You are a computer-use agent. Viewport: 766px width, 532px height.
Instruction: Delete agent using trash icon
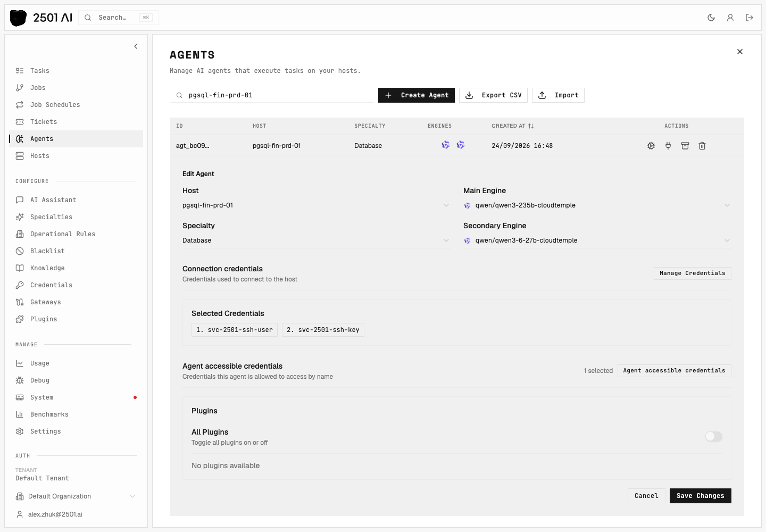tap(702, 146)
